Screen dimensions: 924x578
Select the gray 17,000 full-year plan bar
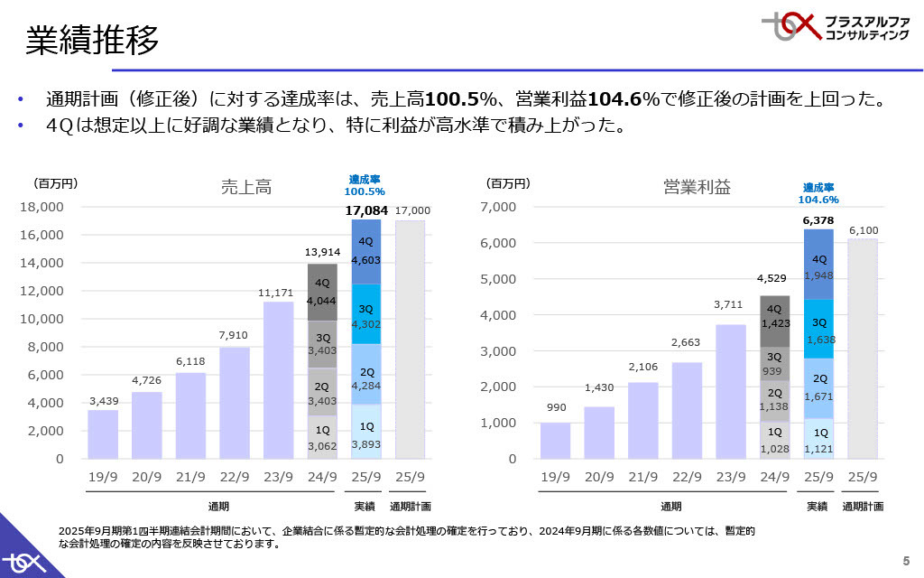410,339
